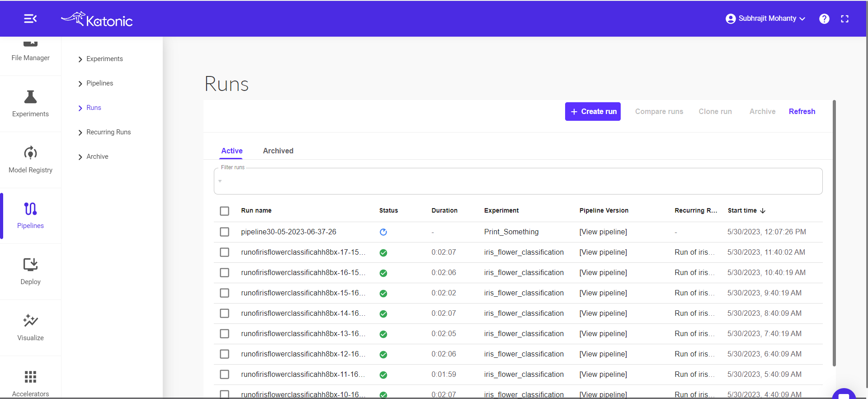The width and height of the screenshot is (868, 399).
Task: Click the sort arrow next to Start time
Action: pos(763,211)
